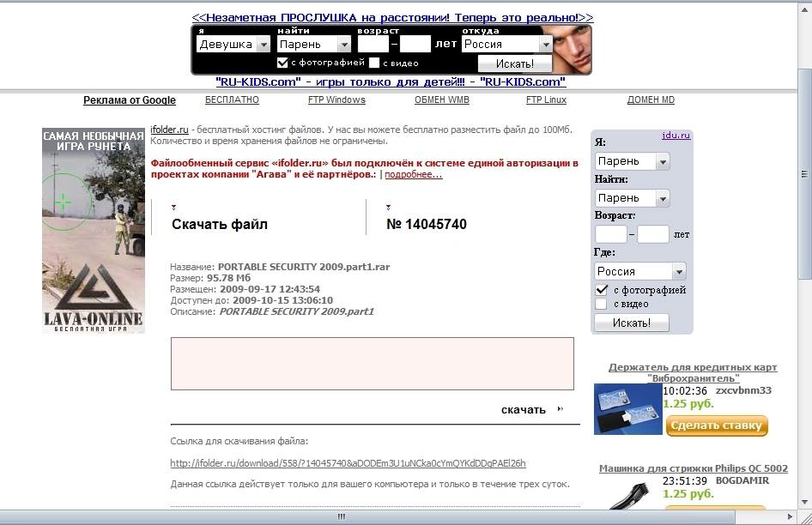Click Реклама от Google link

pos(130,100)
